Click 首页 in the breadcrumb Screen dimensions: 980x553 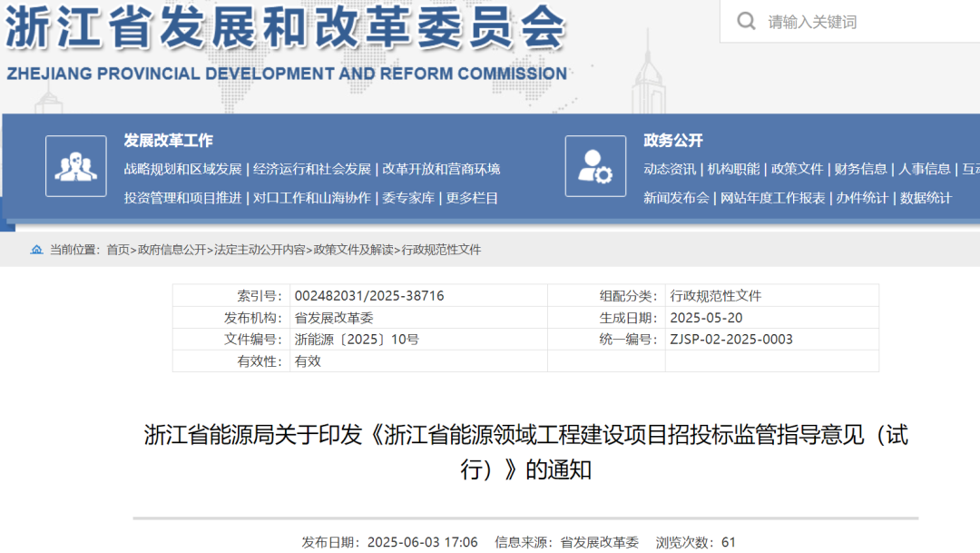point(118,250)
